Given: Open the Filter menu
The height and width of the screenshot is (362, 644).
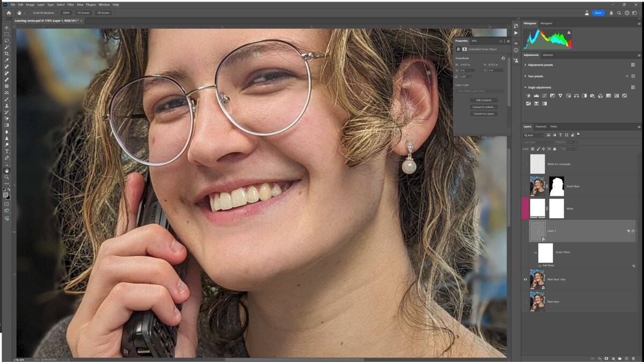Looking at the screenshot, I should [x=70, y=5].
